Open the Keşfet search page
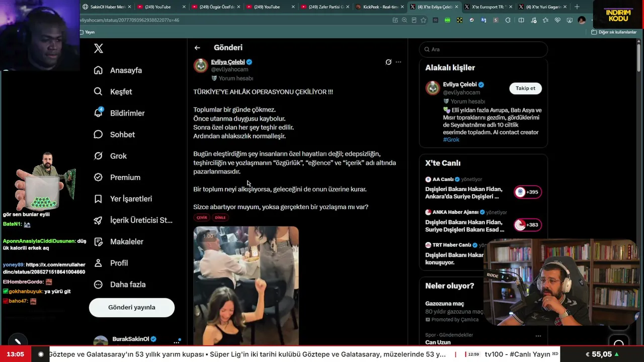 coord(113,92)
